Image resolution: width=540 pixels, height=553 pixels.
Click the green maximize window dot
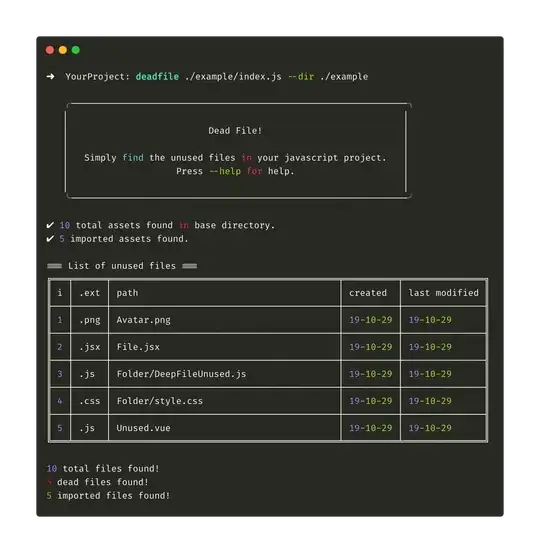tap(75, 50)
